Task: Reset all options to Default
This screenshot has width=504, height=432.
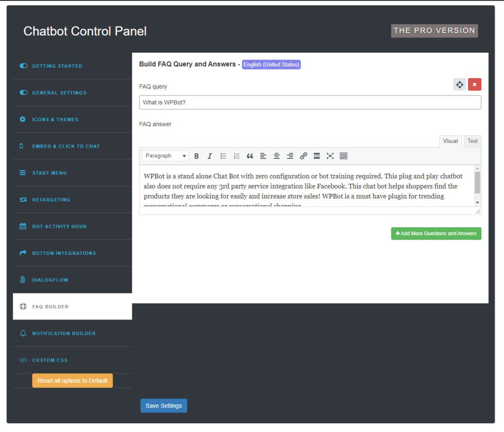Action: pyautogui.click(x=72, y=380)
